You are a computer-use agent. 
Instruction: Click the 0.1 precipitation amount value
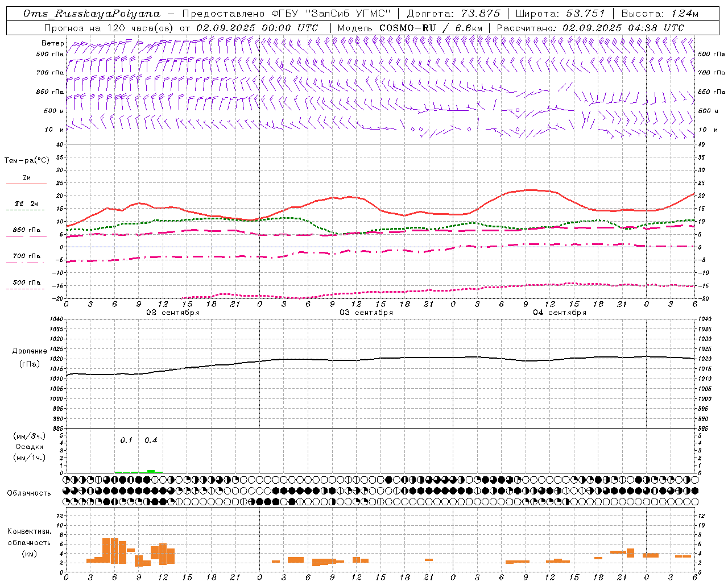pyautogui.click(x=126, y=440)
